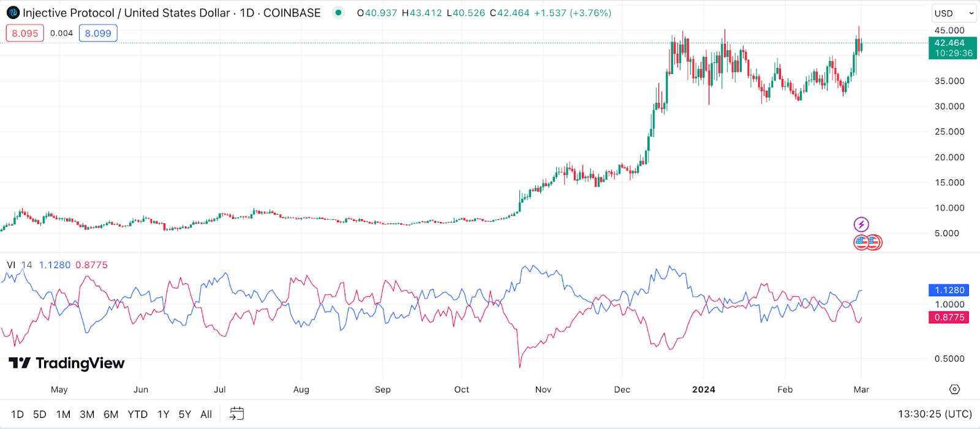Click the red 0.8775 axis label
The width and height of the screenshot is (980, 429).
949,317
